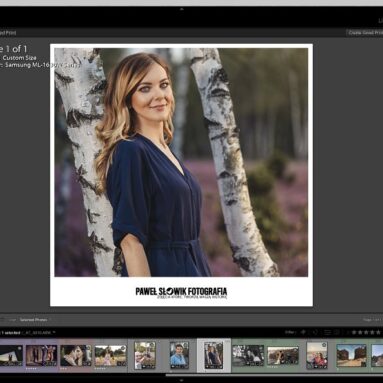Select the rock formation landscape thumbnail
This screenshot has height=383, width=383.
351,355
